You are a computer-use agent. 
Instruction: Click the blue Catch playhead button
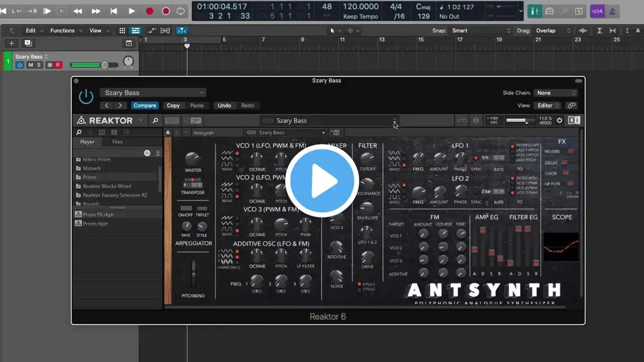pyautogui.click(x=182, y=31)
